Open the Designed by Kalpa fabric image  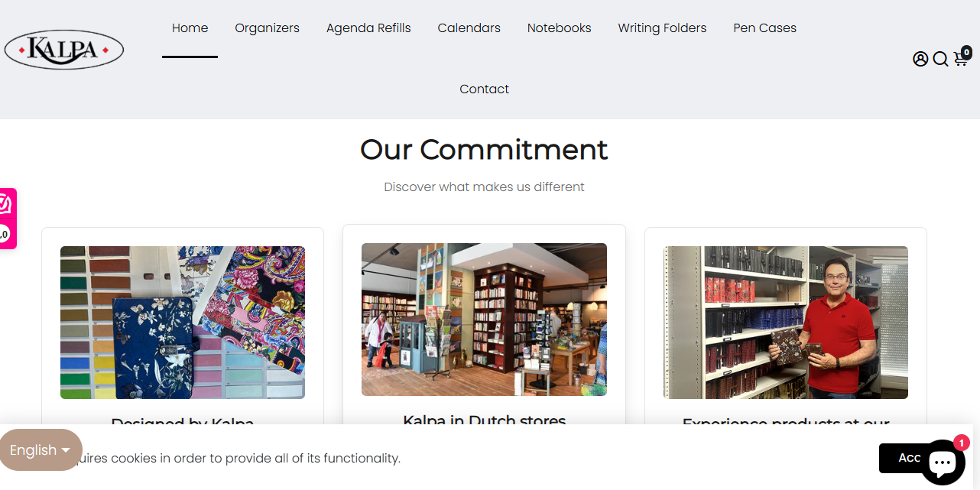pos(183,323)
